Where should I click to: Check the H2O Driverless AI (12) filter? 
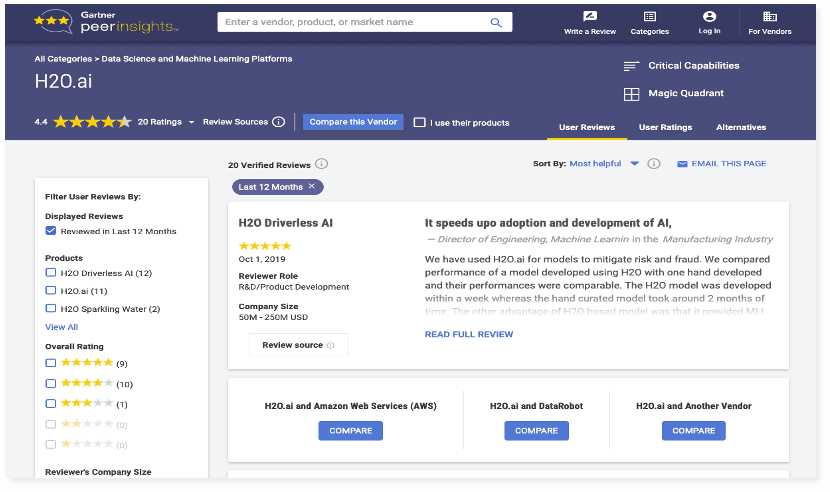point(51,273)
